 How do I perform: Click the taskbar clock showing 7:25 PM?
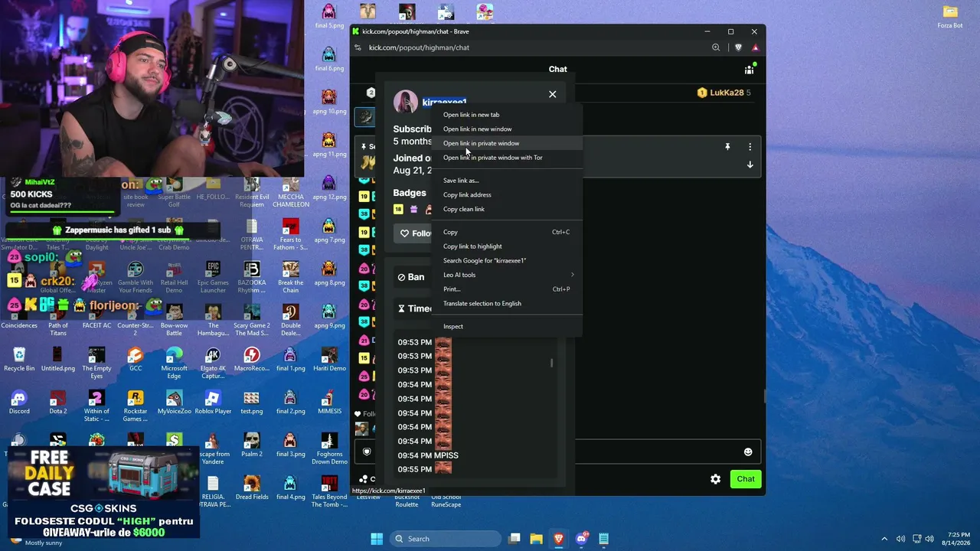point(952,539)
